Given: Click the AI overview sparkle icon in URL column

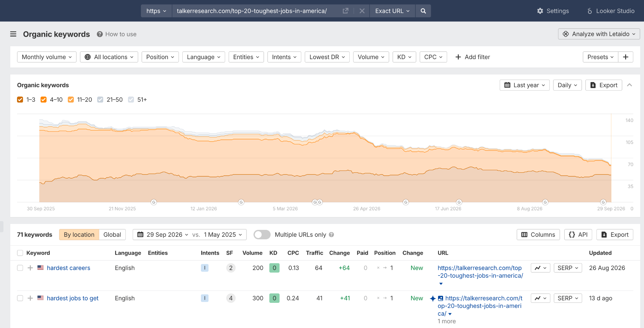Looking at the screenshot, I should [433, 298].
